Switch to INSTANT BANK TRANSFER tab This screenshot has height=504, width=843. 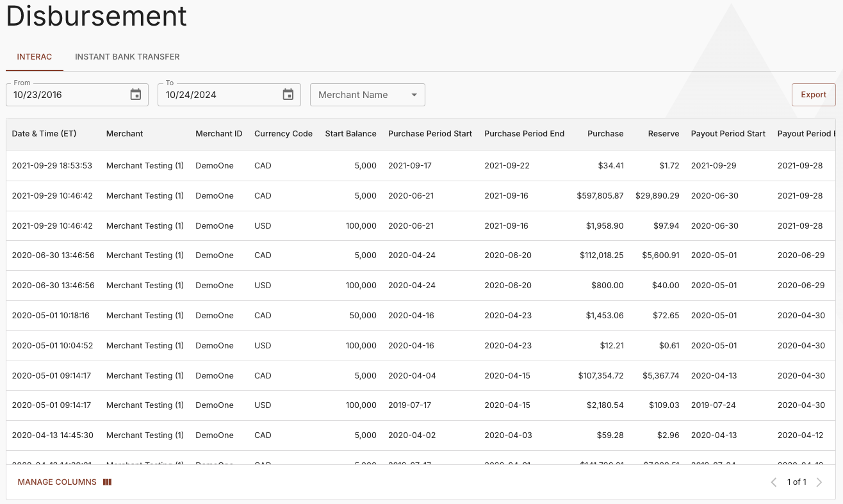pyautogui.click(x=127, y=56)
